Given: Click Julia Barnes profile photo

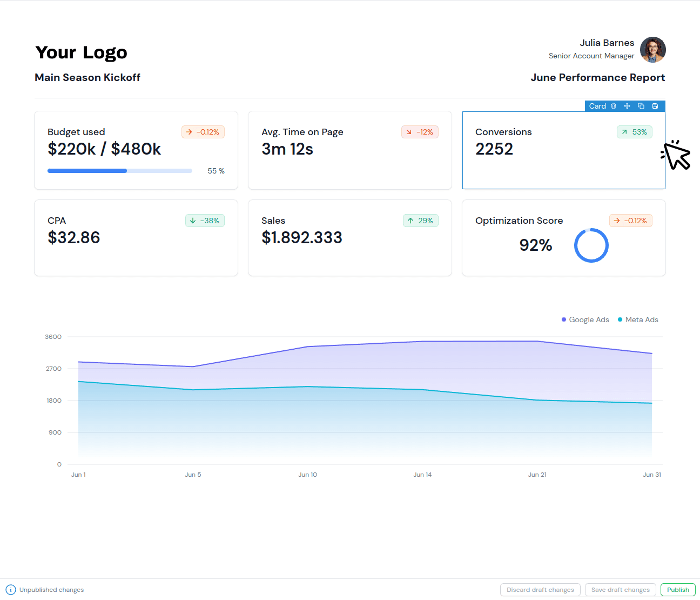Looking at the screenshot, I should [x=652, y=50].
